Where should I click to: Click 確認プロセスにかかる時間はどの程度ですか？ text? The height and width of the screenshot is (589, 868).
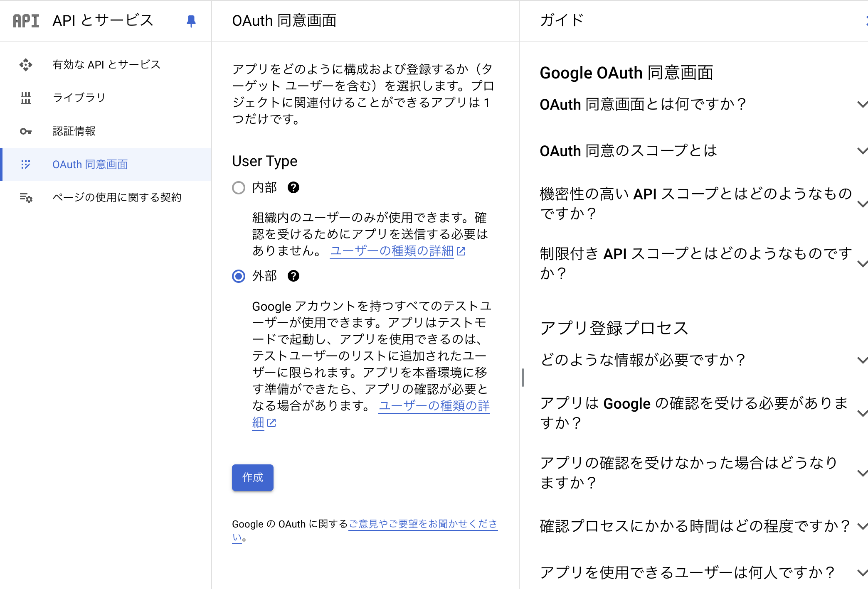click(695, 526)
